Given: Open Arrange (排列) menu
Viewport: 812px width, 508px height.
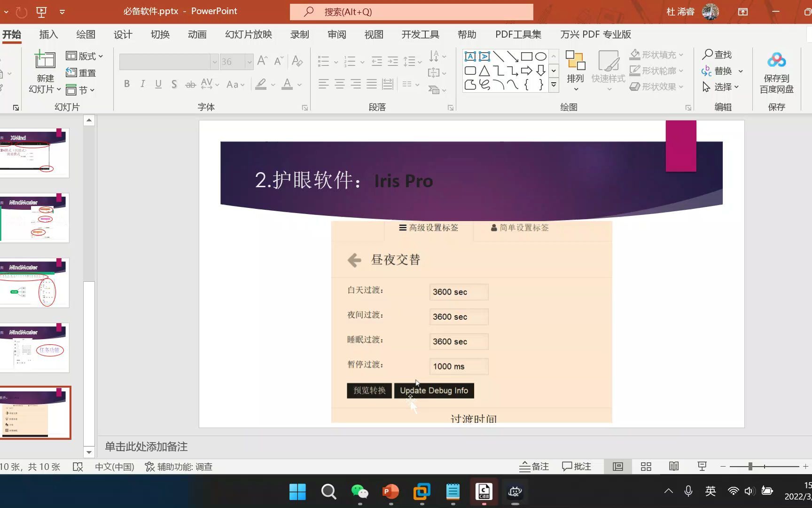Looking at the screenshot, I should click(575, 71).
